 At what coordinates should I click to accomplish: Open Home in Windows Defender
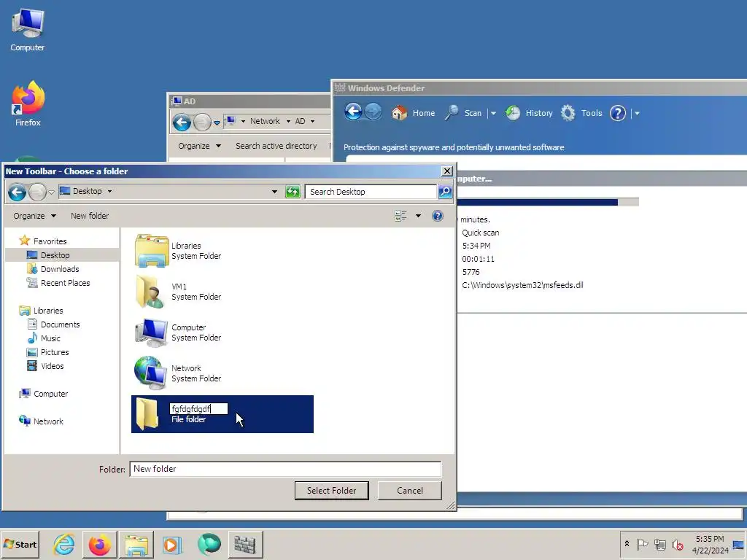point(413,113)
